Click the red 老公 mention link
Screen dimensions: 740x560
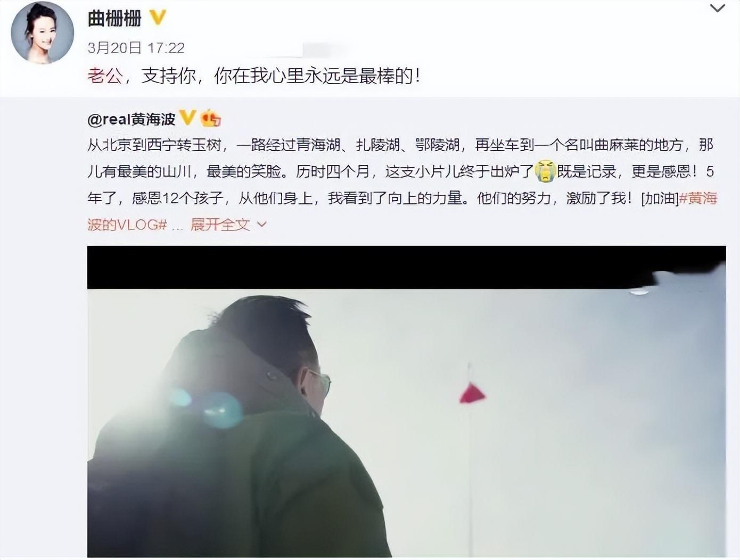105,76
